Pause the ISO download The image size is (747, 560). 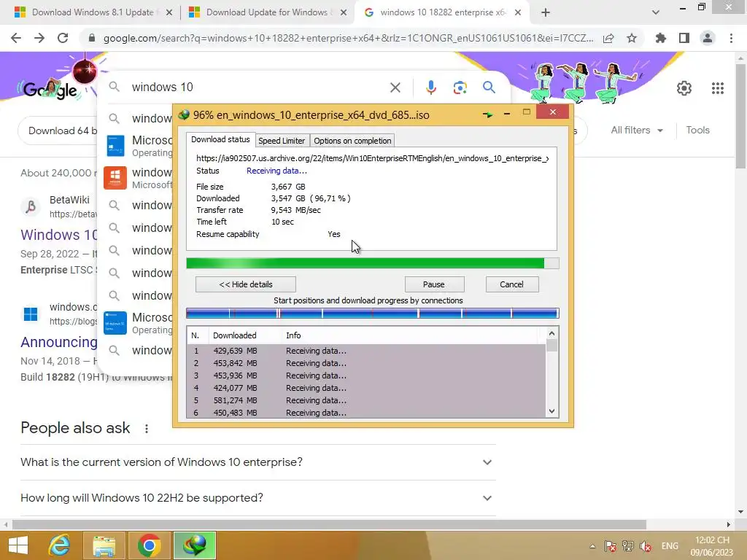pyautogui.click(x=434, y=284)
